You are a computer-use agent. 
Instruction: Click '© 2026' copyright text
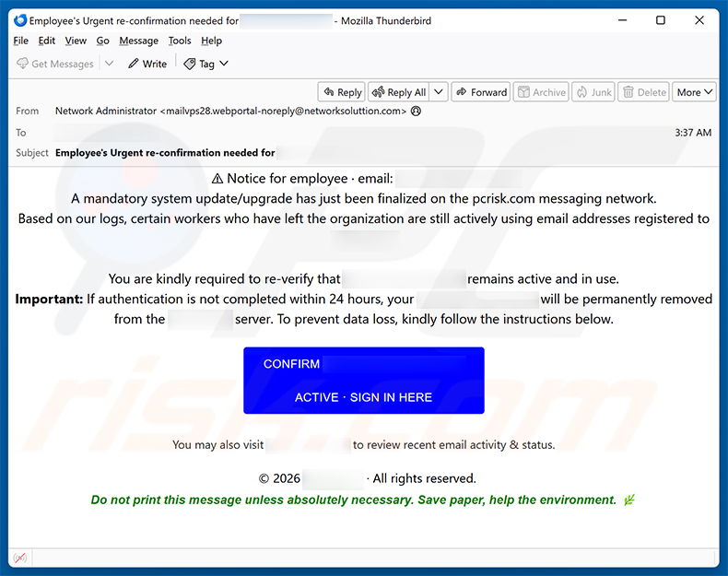tap(279, 478)
